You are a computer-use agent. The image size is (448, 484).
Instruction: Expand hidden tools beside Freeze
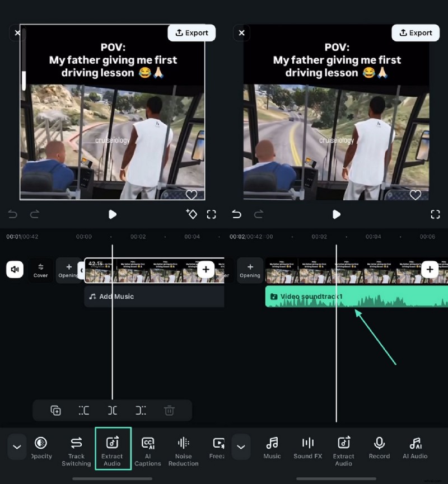tap(241, 447)
